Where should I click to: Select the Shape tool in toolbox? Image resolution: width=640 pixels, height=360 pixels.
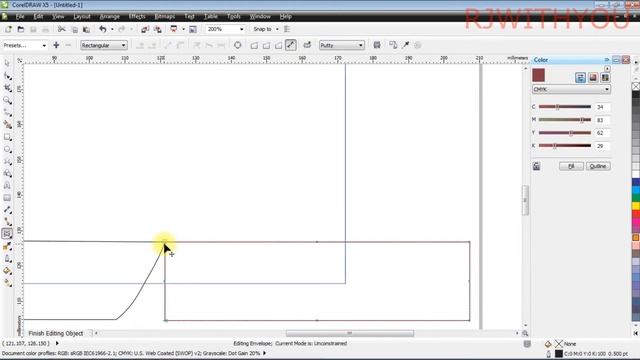[7, 76]
